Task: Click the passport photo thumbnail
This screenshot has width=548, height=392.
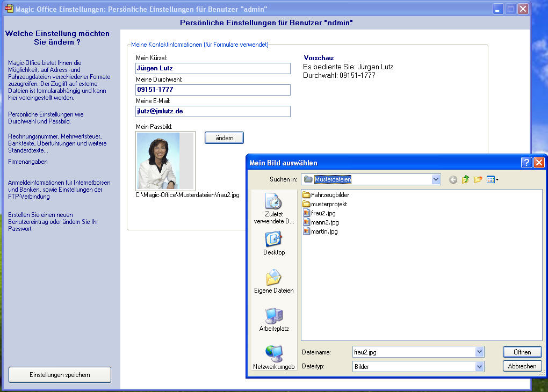Action: click(x=165, y=161)
